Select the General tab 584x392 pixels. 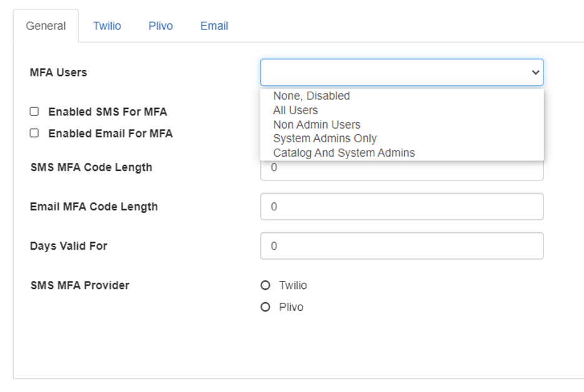pyautogui.click(x=46, y=26)
